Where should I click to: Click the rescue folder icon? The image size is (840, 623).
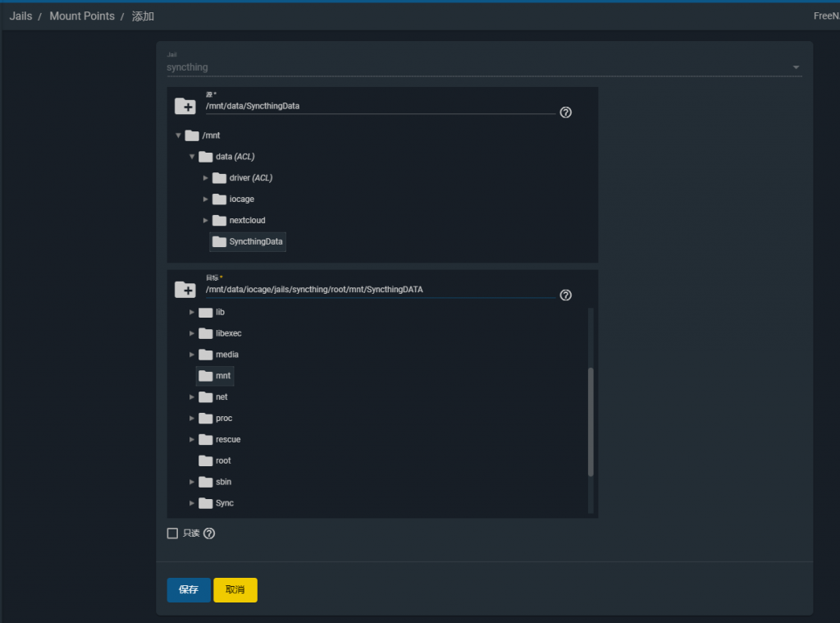click(205, 439)
